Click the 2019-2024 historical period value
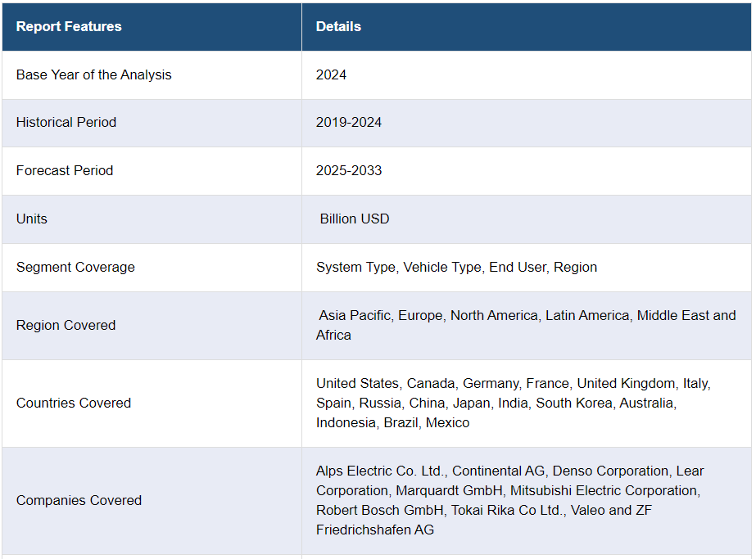The image size is (756, 559). [x=349, y=122]
